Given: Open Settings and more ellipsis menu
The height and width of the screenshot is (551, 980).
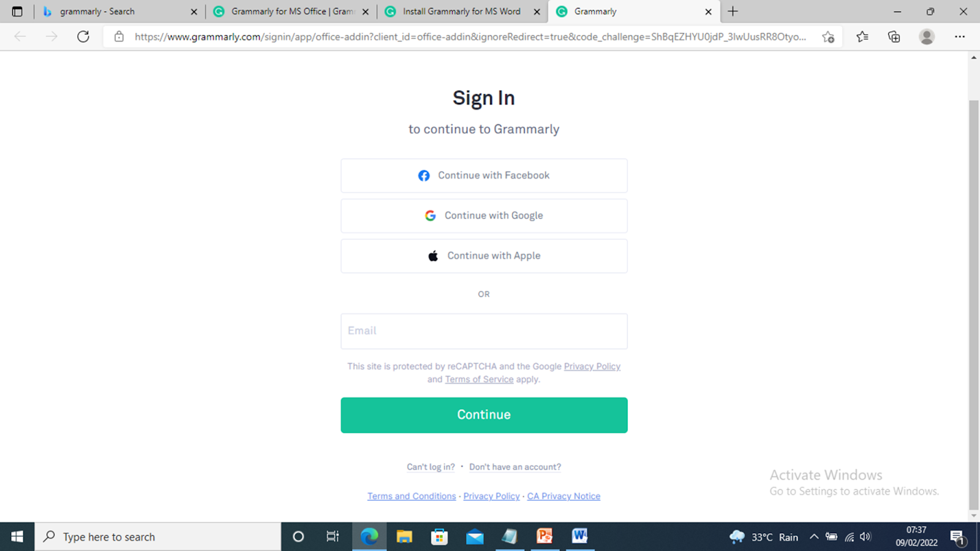Looking at the screenshot, I should (x=960, y=37).
